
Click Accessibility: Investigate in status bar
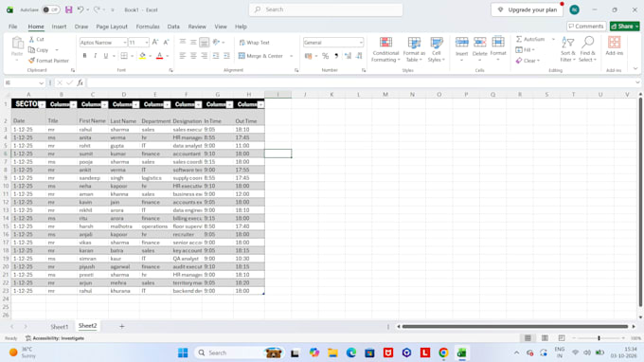55,338
